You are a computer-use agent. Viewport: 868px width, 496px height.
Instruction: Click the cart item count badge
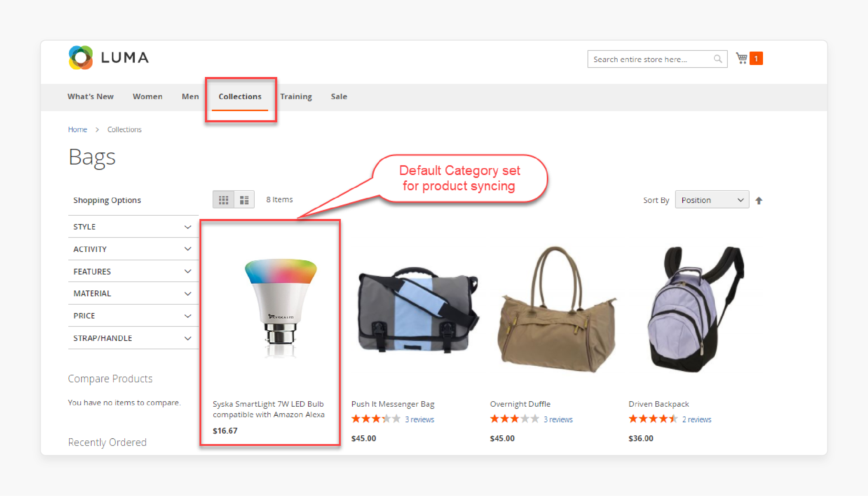[756, 58]
